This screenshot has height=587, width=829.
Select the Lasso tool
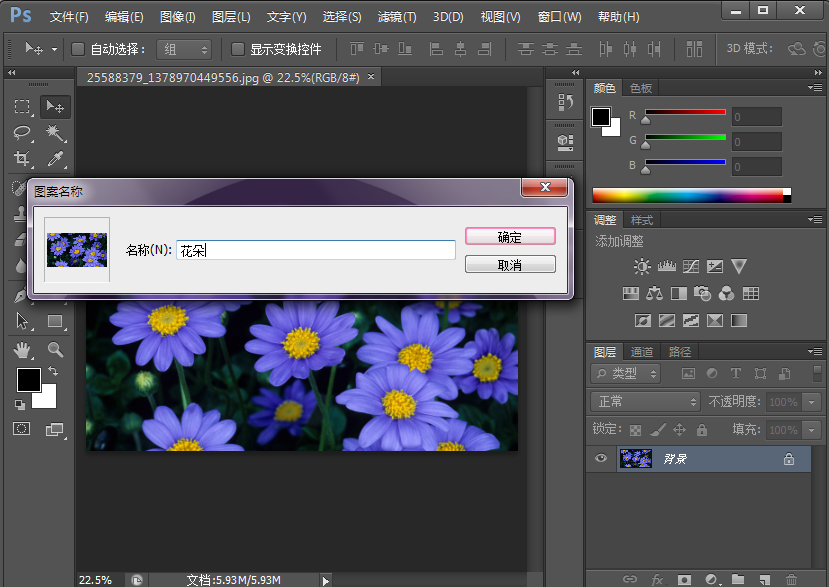point(22,132)
